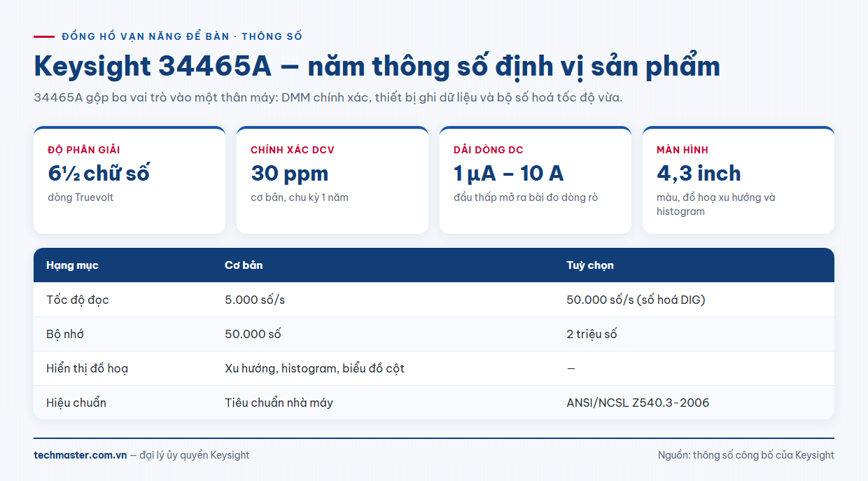Click the 'ĐỒNG HỒ VẠN NĂNG ĐỂ BÀN · THÔNG SỐ' eyebrow
Screen dimensions: 868x481
pos(182,36)
